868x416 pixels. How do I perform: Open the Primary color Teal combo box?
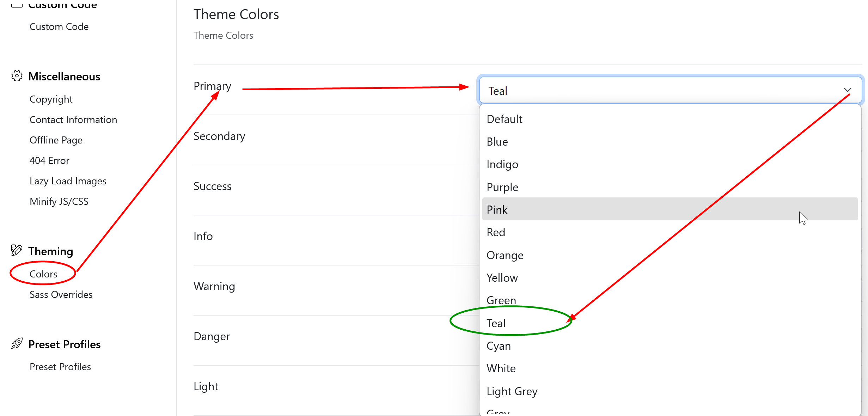click(663, 90)
